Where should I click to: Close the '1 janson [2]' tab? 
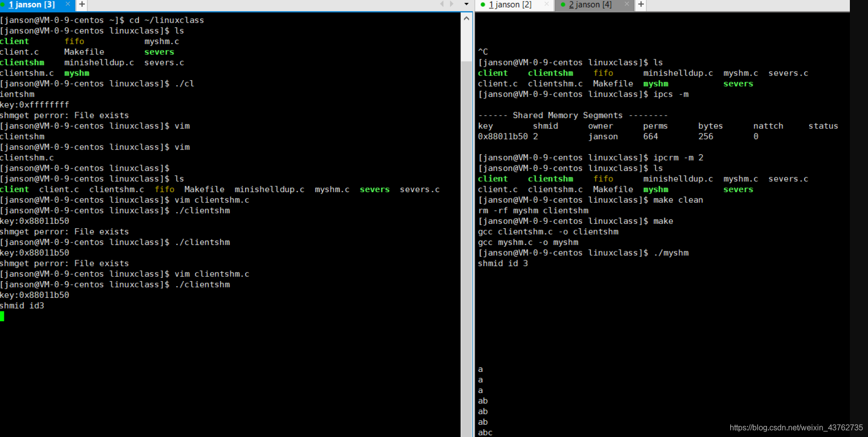547,4
